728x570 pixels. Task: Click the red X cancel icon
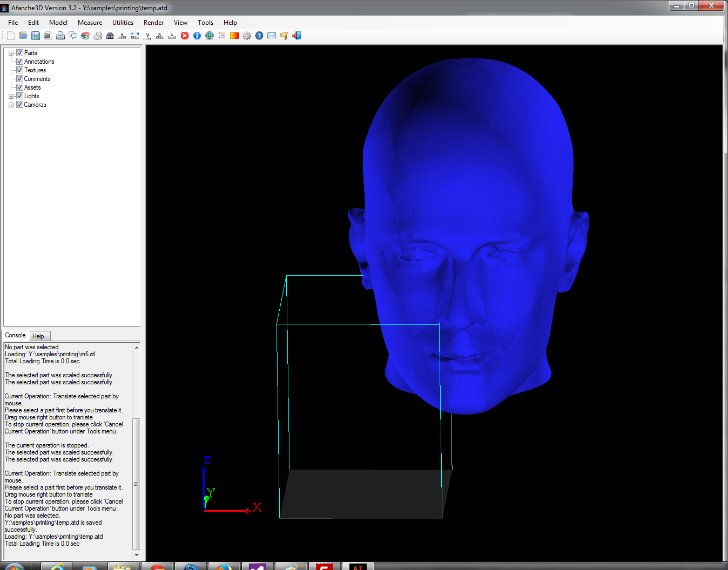(x=185, y=36)
